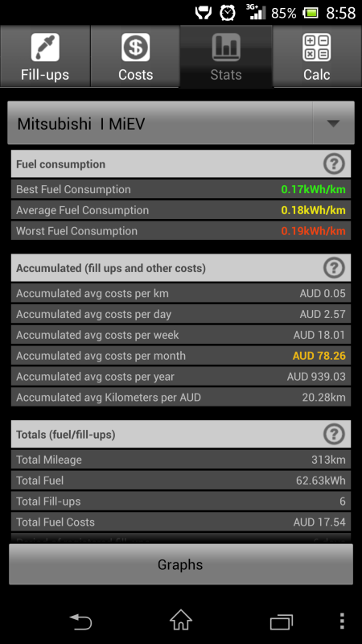Switch to the Costs tab
This screenshot has width=362, height=644.
point(135,56)
